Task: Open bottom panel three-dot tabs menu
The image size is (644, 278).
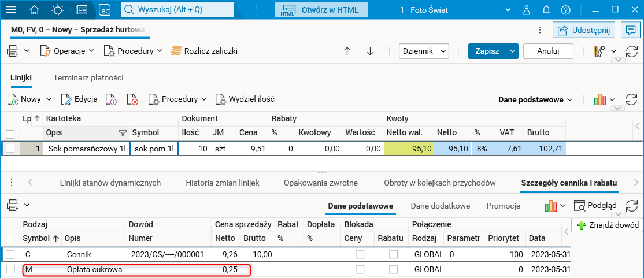Action: coord(12,182)
